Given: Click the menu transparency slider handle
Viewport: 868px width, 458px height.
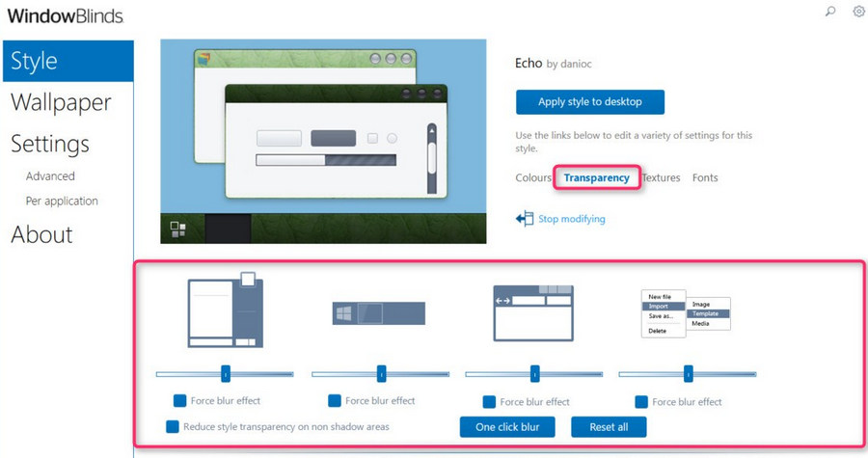Looking at the screenshot, I should 688,374.
